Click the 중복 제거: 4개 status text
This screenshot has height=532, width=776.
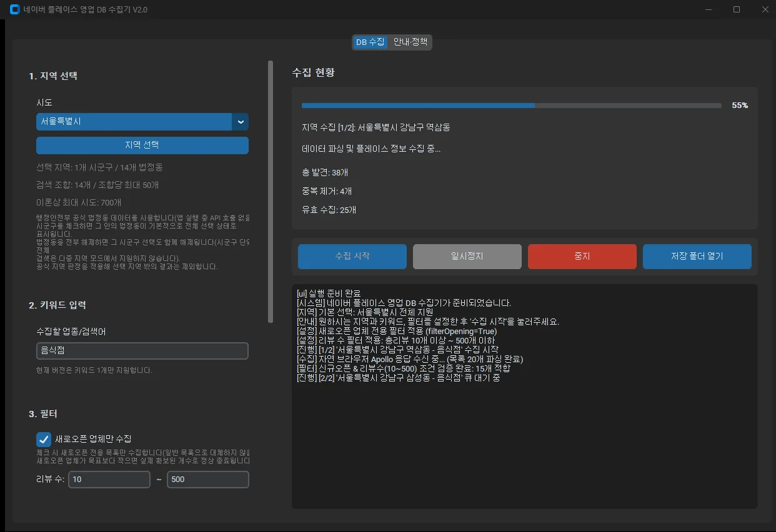pos(327,191)
